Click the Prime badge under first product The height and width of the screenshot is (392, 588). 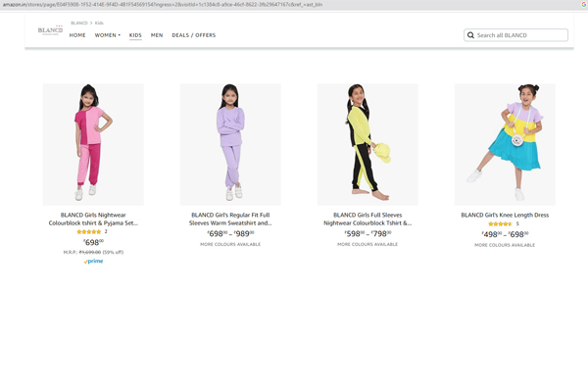pos(93,262)
